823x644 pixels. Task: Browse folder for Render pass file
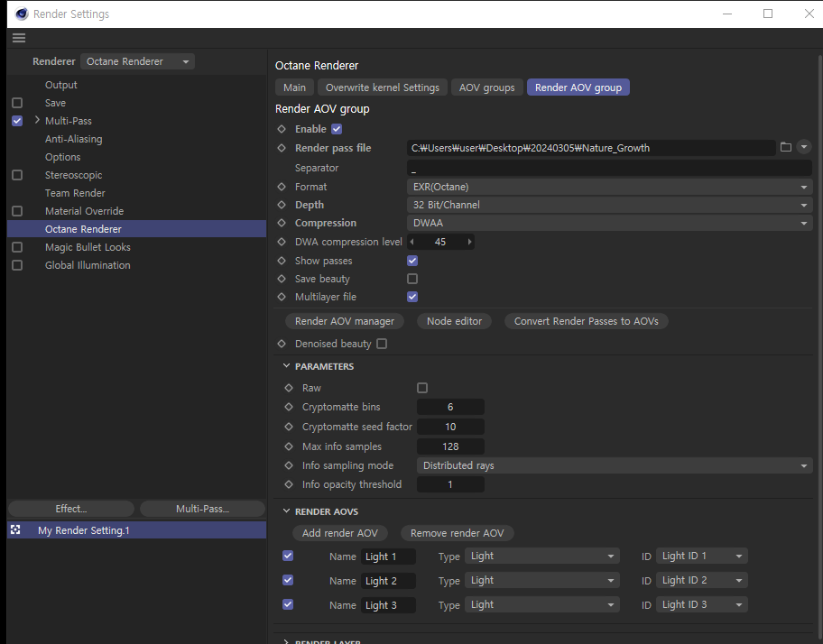pyautogui.click(x=786, y=147)
